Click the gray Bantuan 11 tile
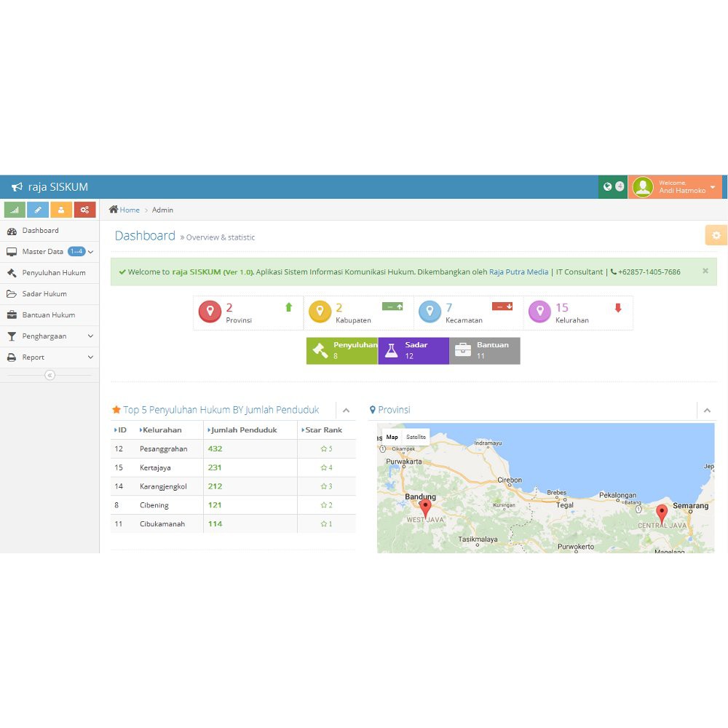This screenshot has width=728, height=728. 484,351
